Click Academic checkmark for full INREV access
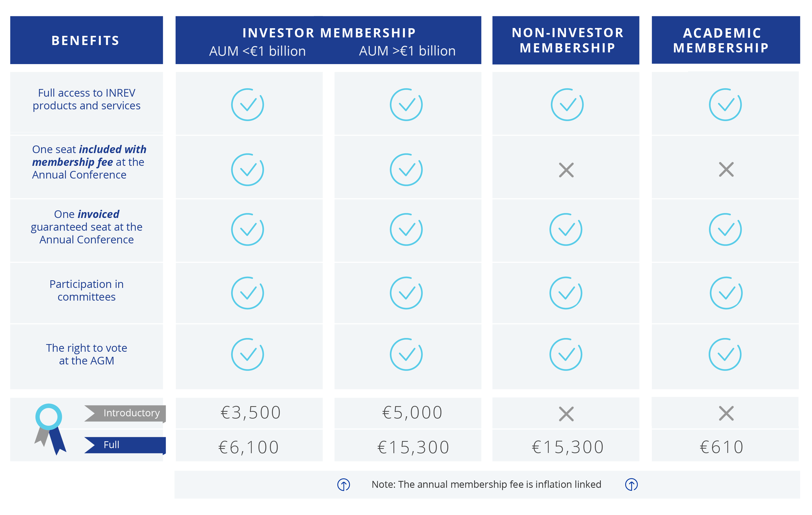 tap(725, 105)
